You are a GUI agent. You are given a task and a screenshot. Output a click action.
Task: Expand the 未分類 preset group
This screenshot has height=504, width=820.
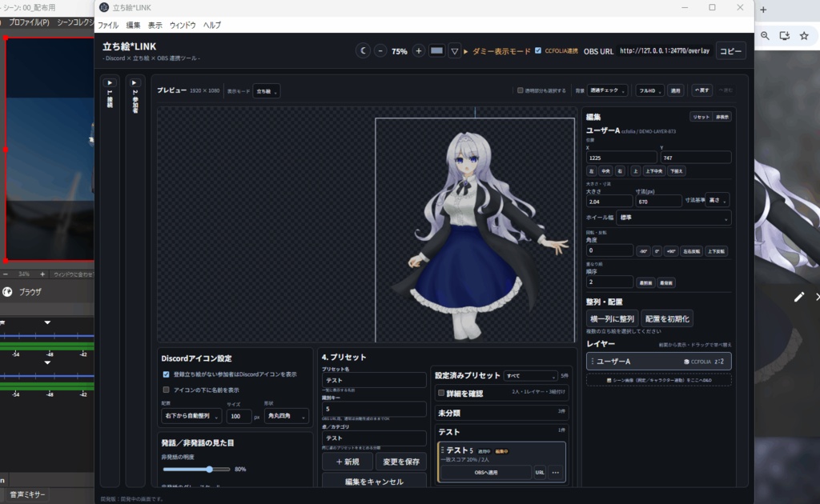pyautogui.click(x=501, y=413)
